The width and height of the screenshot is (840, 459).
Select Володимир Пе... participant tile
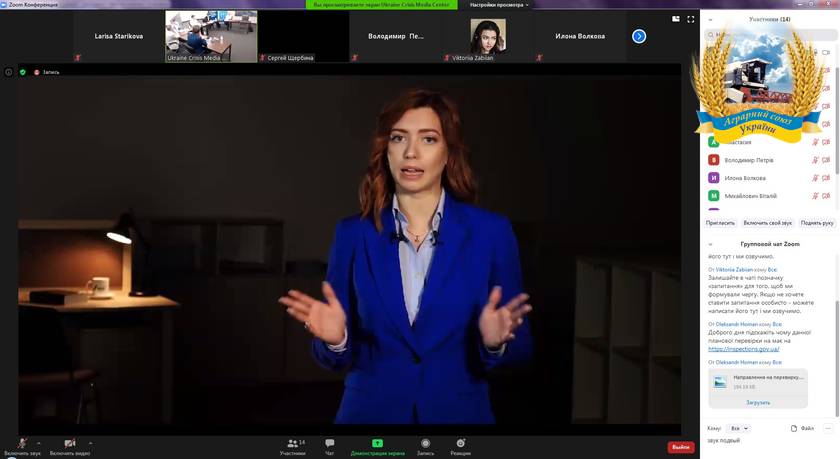tap(395, 36)
